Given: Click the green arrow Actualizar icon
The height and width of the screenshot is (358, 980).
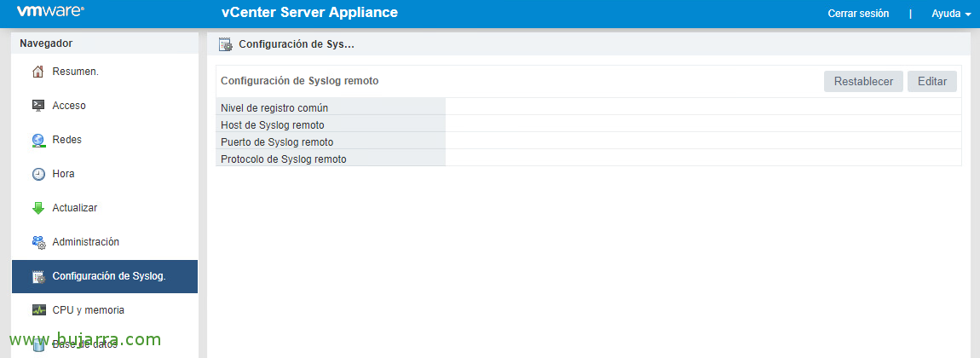Looking at the screenshot, I should tap(38, 208).
